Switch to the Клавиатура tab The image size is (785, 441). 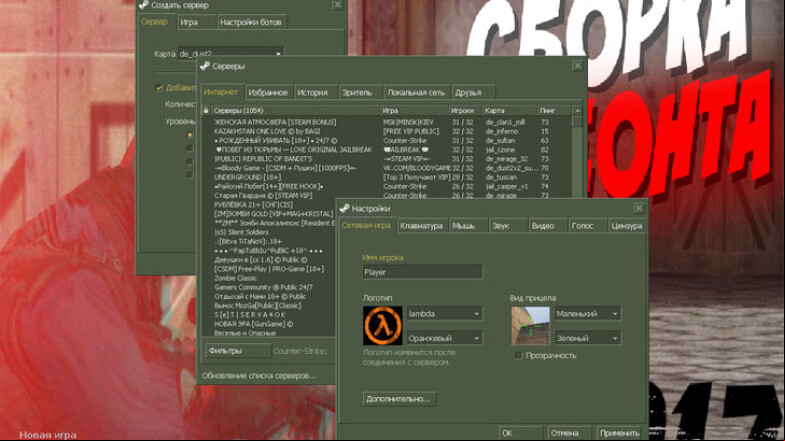422,226
